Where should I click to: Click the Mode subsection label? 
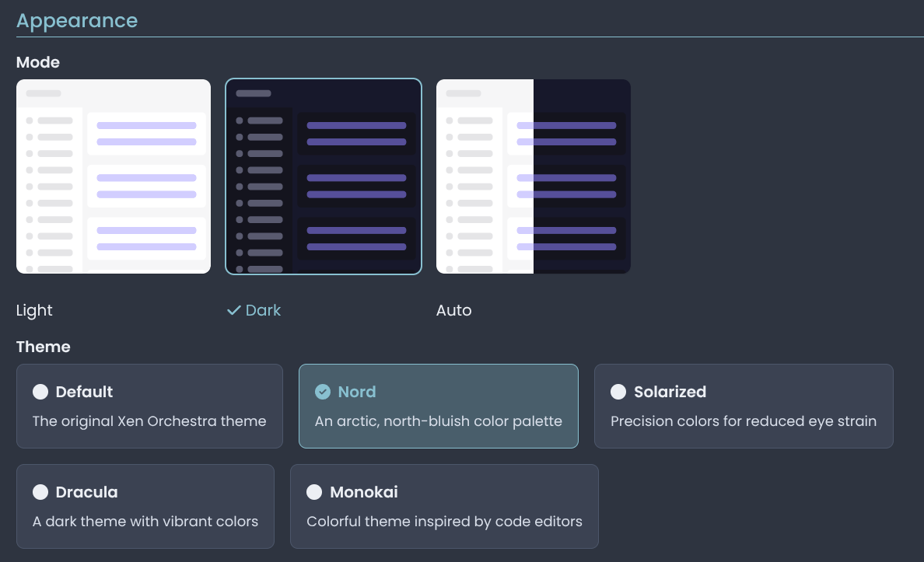click(x=38, y=62)
